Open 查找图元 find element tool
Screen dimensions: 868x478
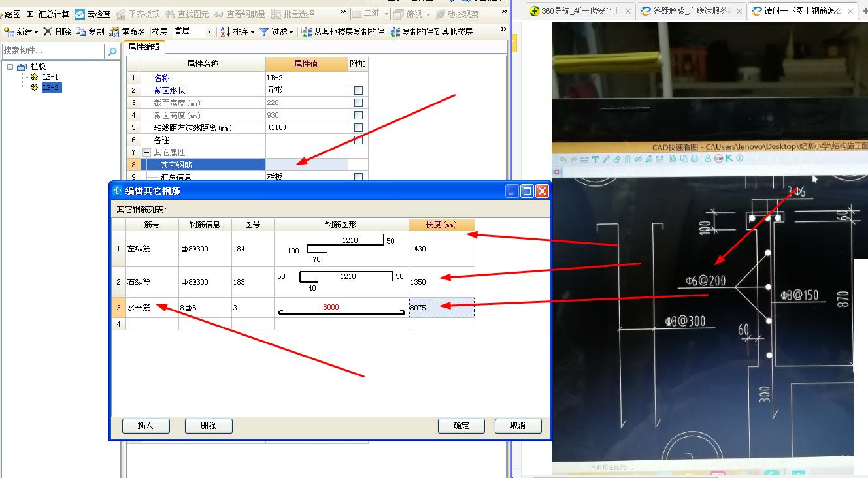(186, 14)
